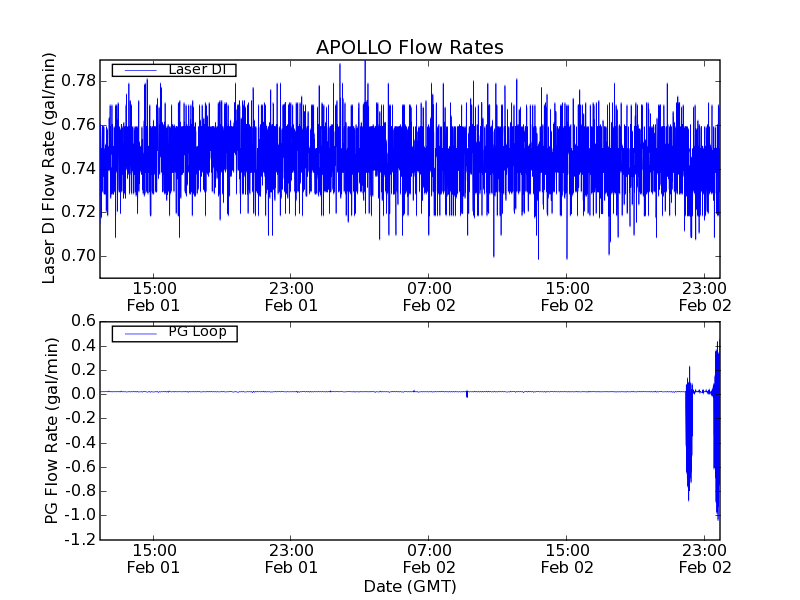The width and height of the screenshot is (800, 600).
Task: Click the 0.76 tick on Laser DI axis
Action: coord(78,125)
